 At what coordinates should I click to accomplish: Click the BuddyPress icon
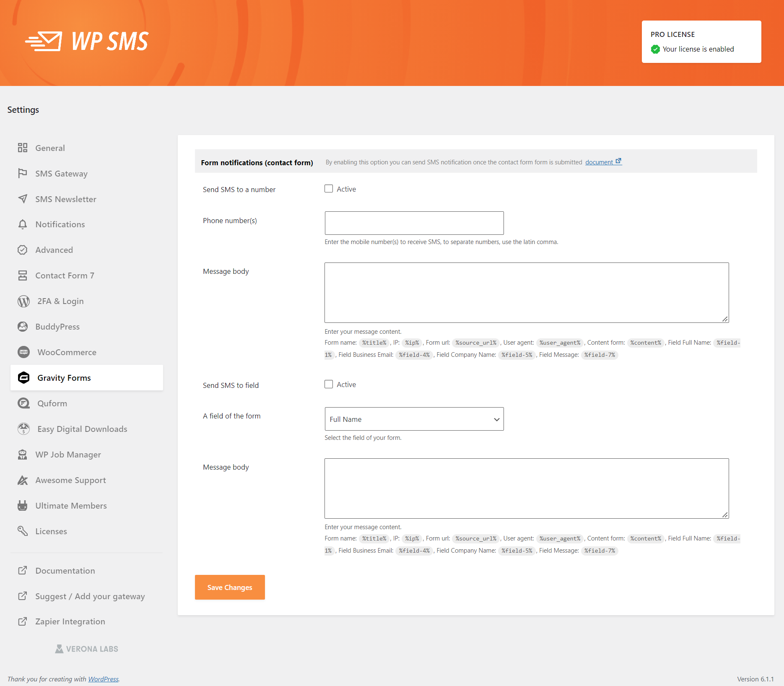(23, 327)
